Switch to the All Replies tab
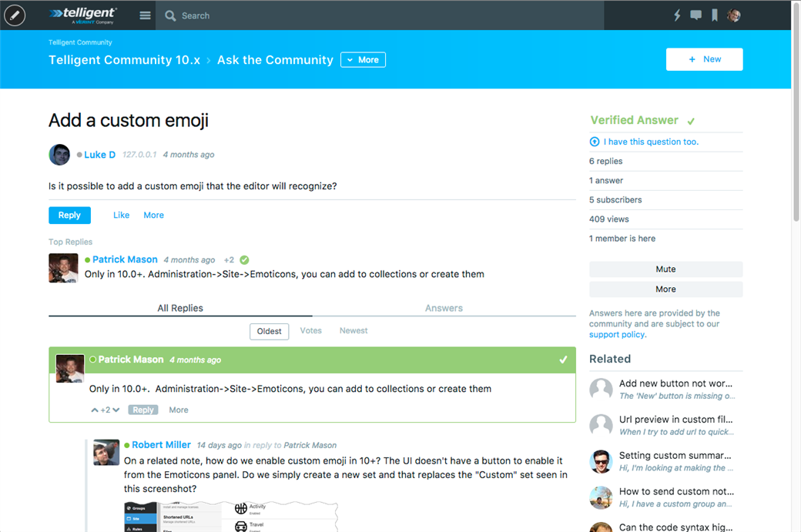The image size is (801, 532). 180,308
